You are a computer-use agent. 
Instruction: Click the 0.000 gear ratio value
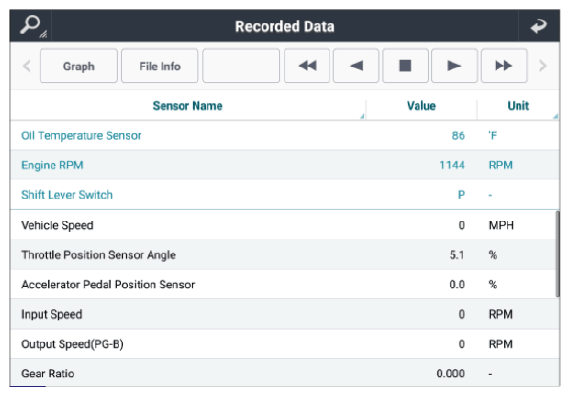tap(450, 373)
